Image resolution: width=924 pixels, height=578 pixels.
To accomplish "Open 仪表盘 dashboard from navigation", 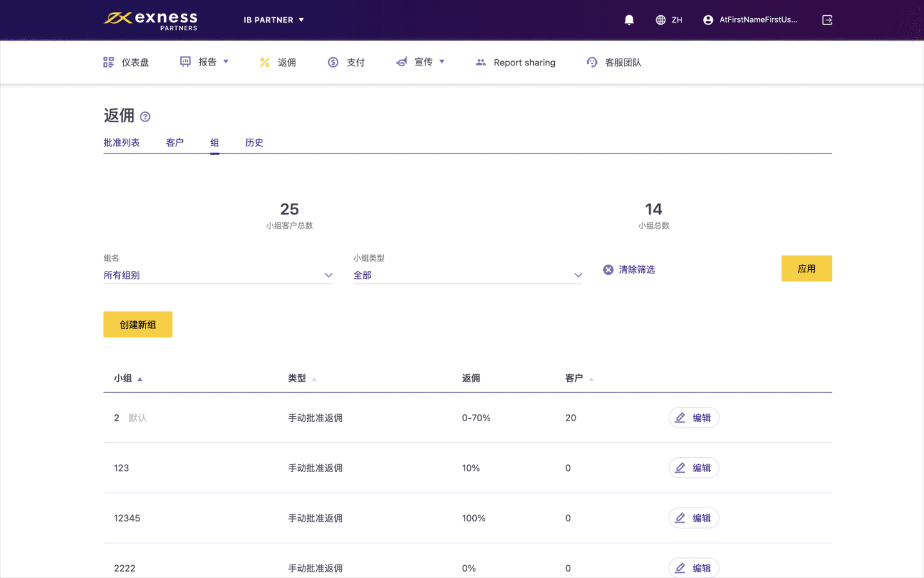I will coord(126,62).
